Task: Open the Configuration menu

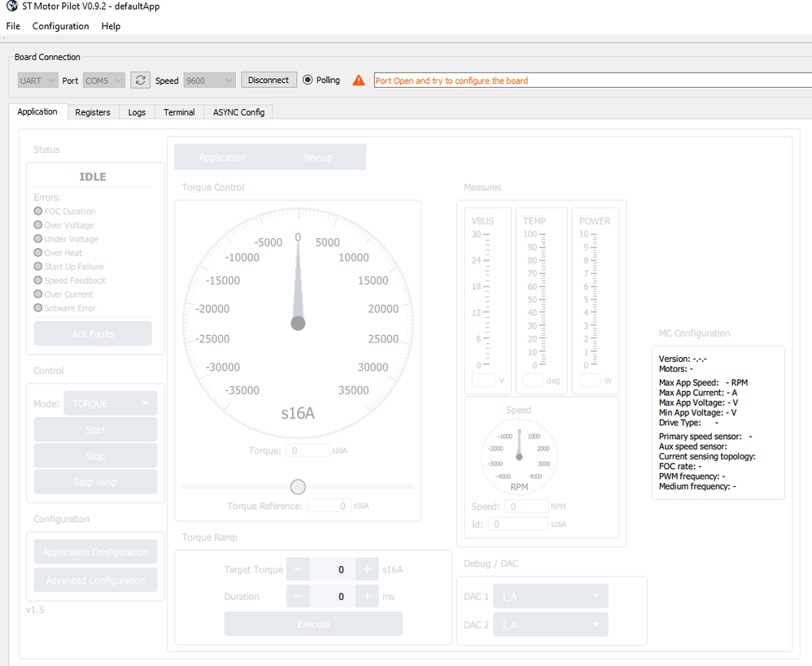Action: [60, 26]
